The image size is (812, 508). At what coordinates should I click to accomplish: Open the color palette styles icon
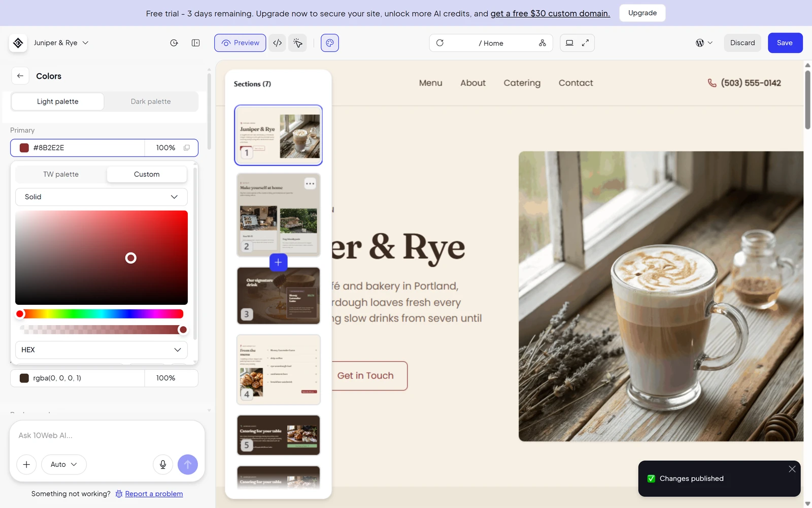(330, 43)
